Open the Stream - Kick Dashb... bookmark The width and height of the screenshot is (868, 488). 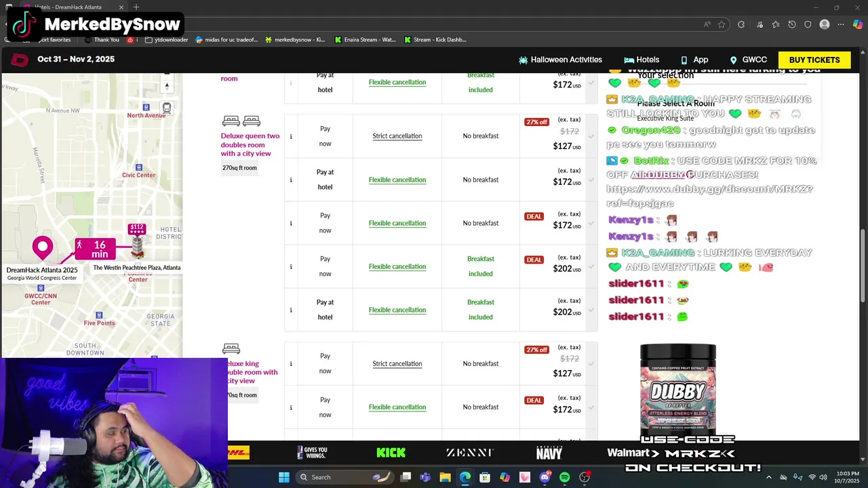[435, 39]
